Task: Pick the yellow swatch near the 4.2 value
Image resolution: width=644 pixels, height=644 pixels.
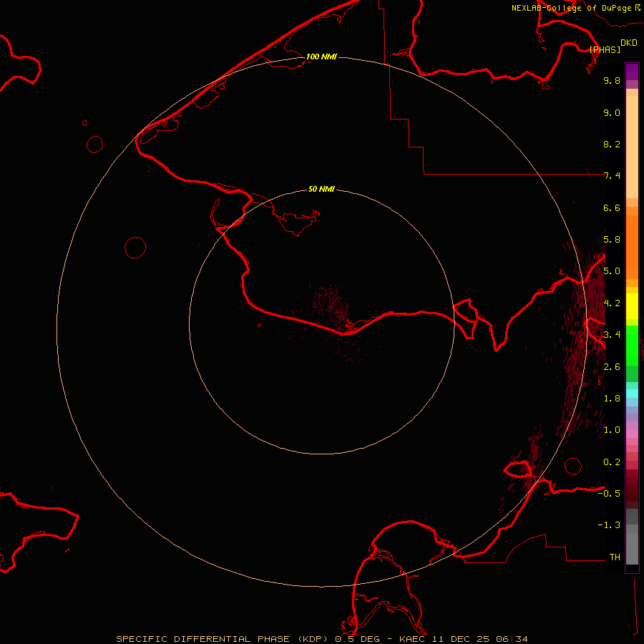Action: (632, 303)
